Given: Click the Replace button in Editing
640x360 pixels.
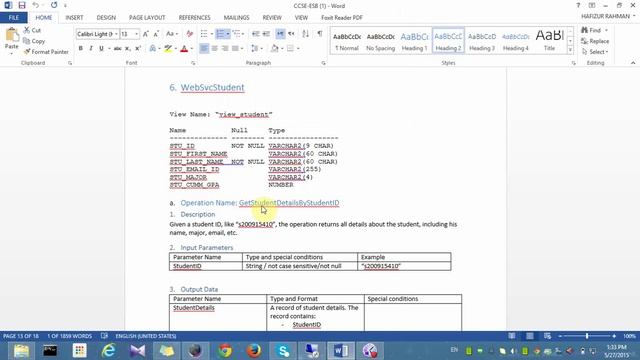Looking at the screenshot, I should [595, 41].
